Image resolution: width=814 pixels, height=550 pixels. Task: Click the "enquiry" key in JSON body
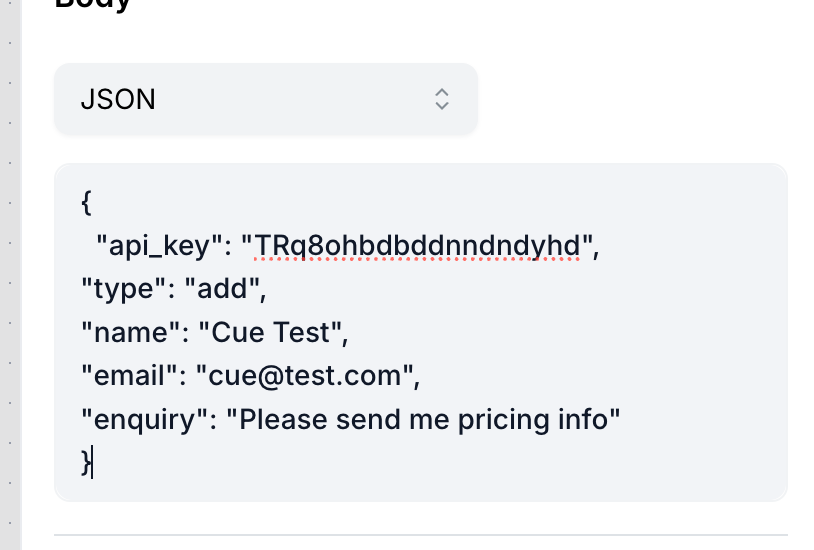pyautogui.click(x=145, y=419)
